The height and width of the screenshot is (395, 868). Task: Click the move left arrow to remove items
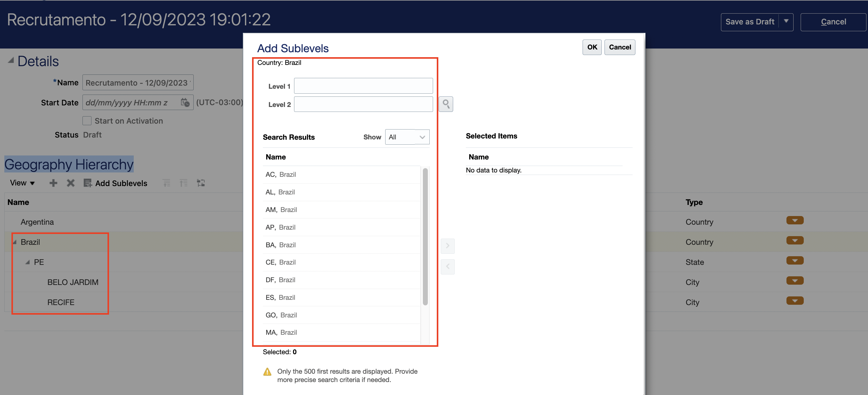(x=448, y=267)
